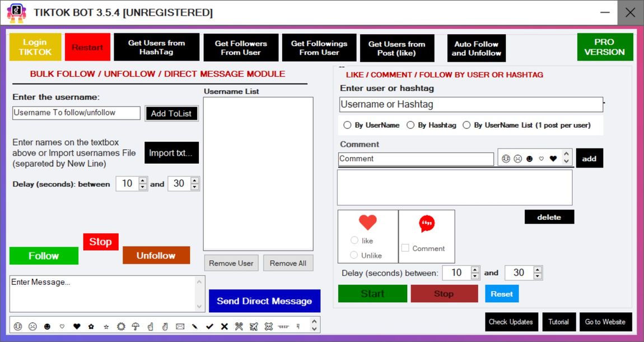This screenshot has width=644, height=342.
Task: Choose the Unlike option under the heart
Action: [x=354, y=256]
